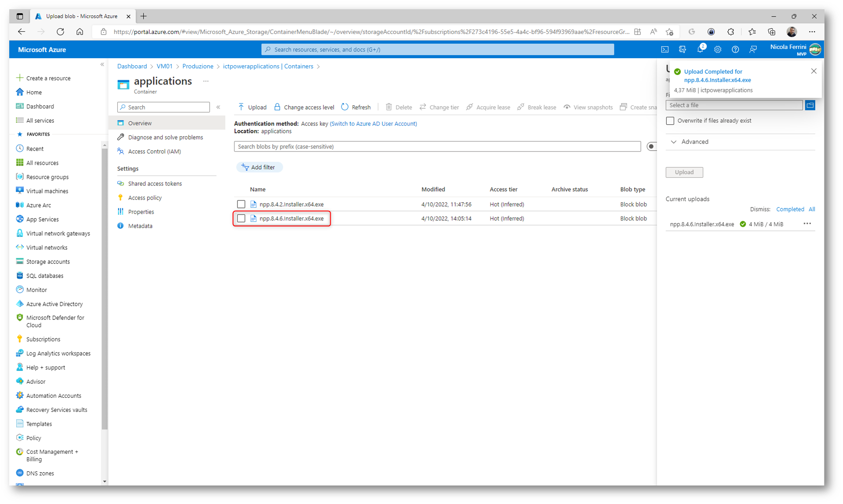Image resolution: width=843 pixels, height=504 pixels.
Task: Open Subscriptions in the sidebar
Action: point(38,339)
